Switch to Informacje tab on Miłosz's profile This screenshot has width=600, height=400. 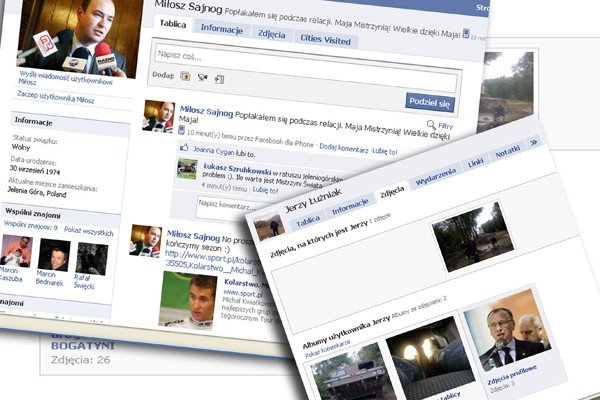(222, 29)
